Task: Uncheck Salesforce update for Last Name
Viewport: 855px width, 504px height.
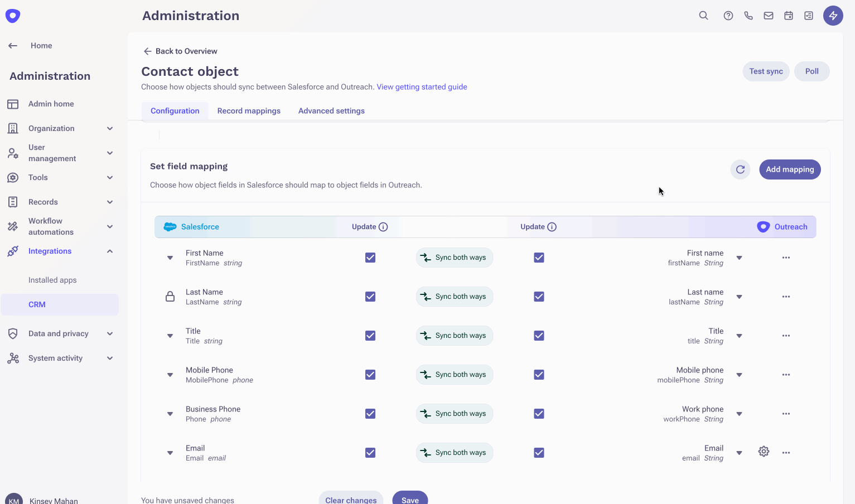Action: click(370, 297)
